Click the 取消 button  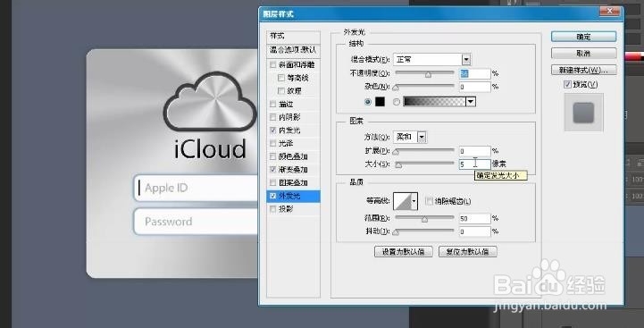(x=583, y=54)
